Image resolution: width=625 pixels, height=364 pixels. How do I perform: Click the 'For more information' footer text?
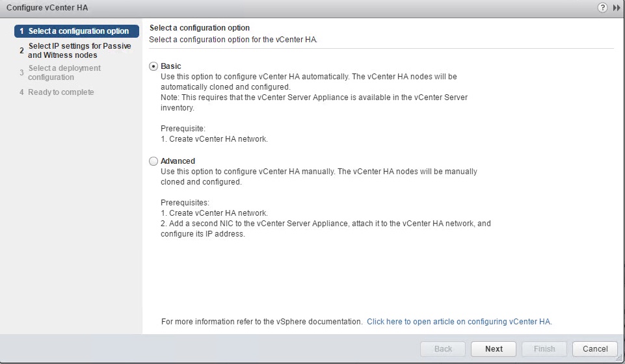point(261,322)
